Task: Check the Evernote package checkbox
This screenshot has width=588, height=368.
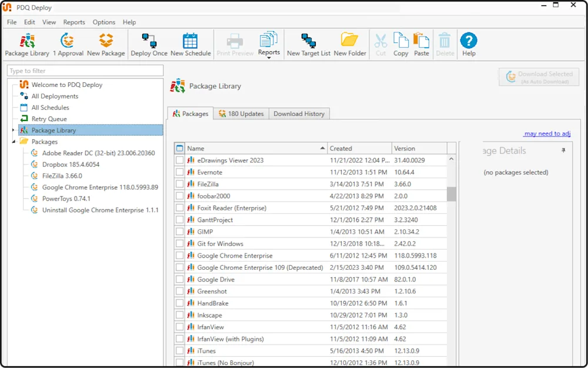Action: coord(179,172)
